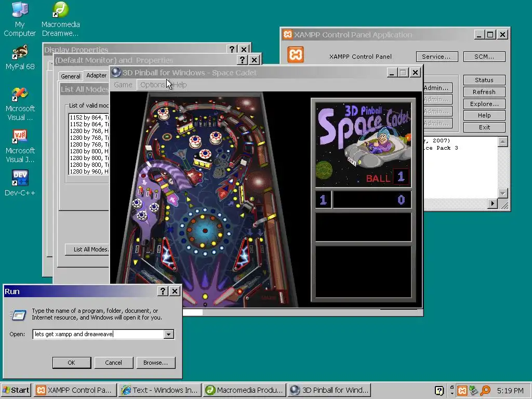This screenshot has height=399, width=532.
Task: Click the help question mark in Display Properties
Action: [x=232, y=49]
